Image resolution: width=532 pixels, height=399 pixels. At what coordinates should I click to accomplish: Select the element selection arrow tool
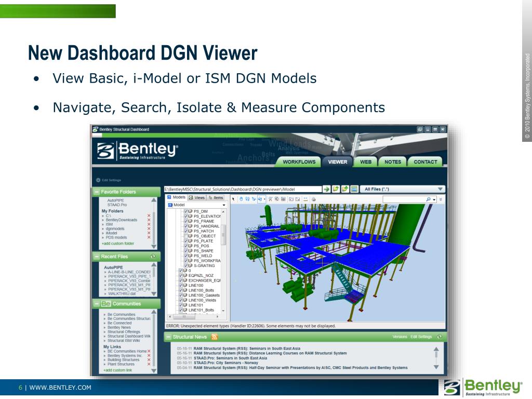point(233,199)
